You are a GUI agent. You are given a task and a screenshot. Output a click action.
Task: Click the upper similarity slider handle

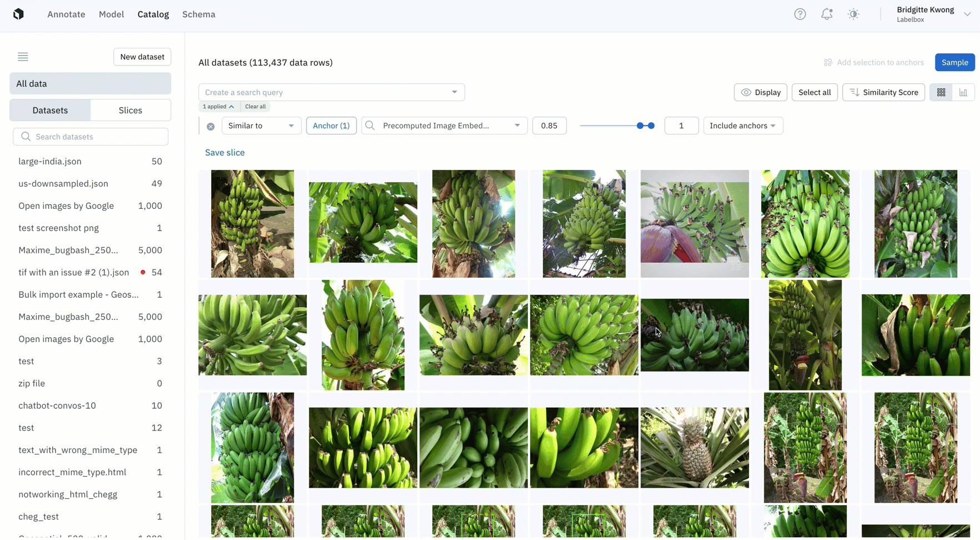tap(651, 126)
